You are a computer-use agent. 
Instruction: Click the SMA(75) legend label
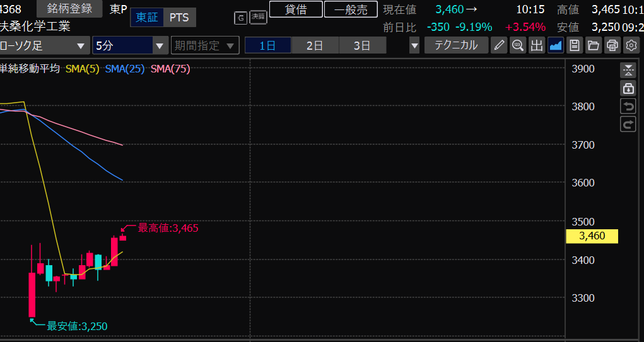pos(170,69)
